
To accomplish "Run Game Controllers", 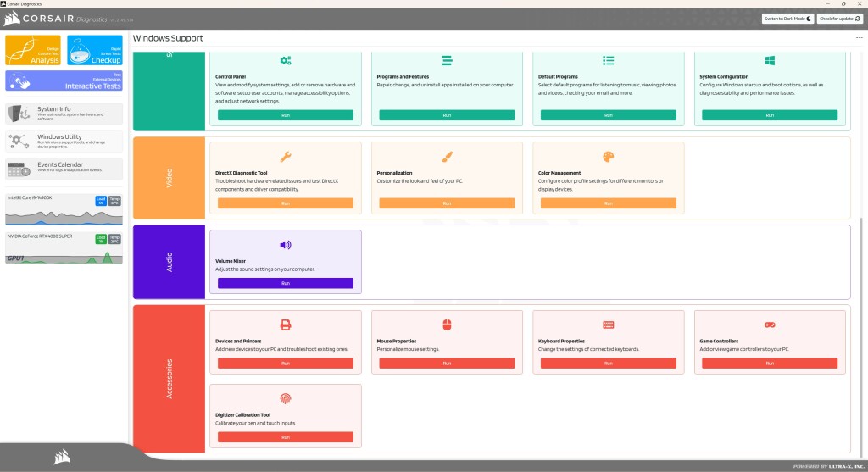I will click(770, 364).
